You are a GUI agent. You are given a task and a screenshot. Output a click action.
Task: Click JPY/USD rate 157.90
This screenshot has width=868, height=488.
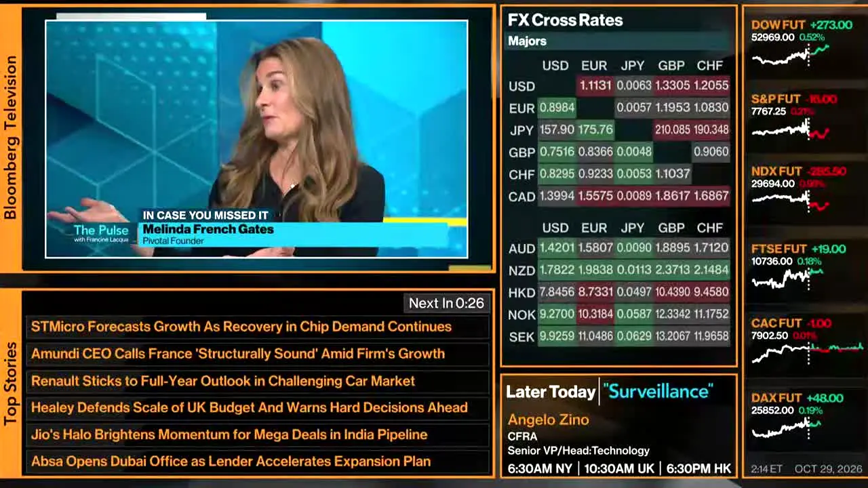coord(556,129)
